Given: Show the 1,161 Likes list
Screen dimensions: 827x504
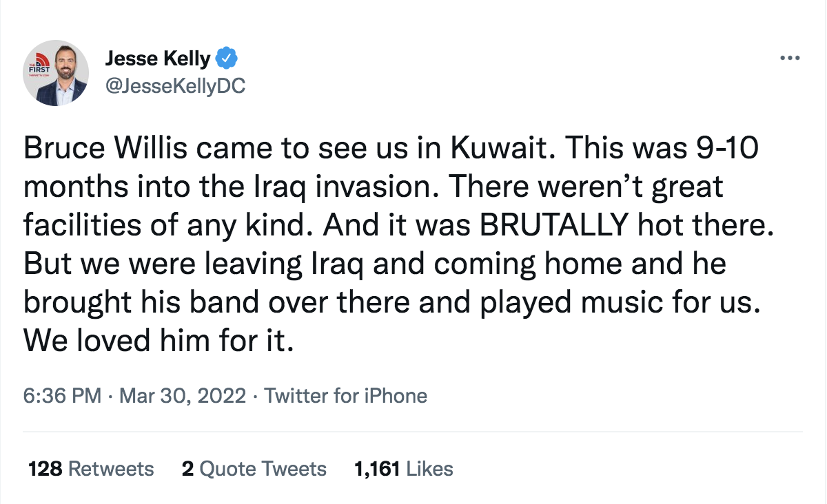Looking at the screenshot, I should [403, 469].
